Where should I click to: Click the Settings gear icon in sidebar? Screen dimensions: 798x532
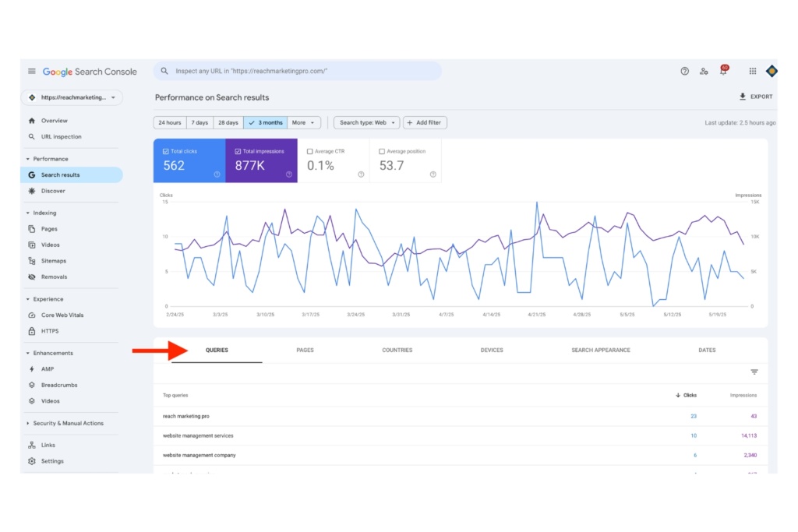(x=31, y=461)
